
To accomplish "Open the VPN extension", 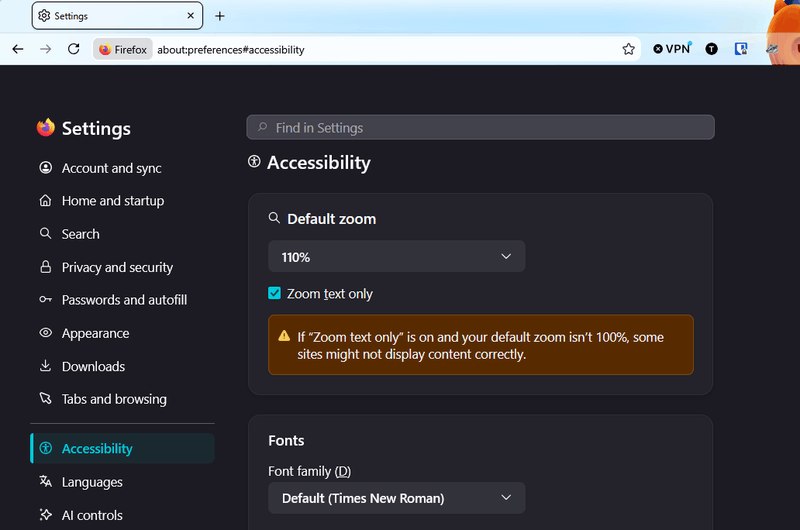I will coord(672,49).
